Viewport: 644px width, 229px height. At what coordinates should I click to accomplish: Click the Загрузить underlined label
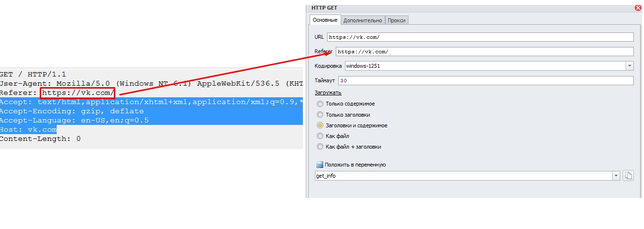328,92
